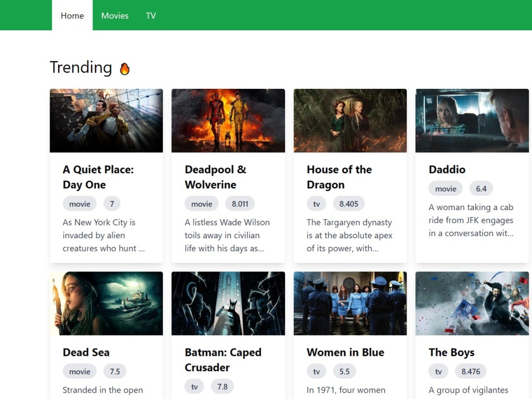Click the Deadpool & Wolverine title
Viewport: 532px width, 399px height.
click(x=215, y=177)
